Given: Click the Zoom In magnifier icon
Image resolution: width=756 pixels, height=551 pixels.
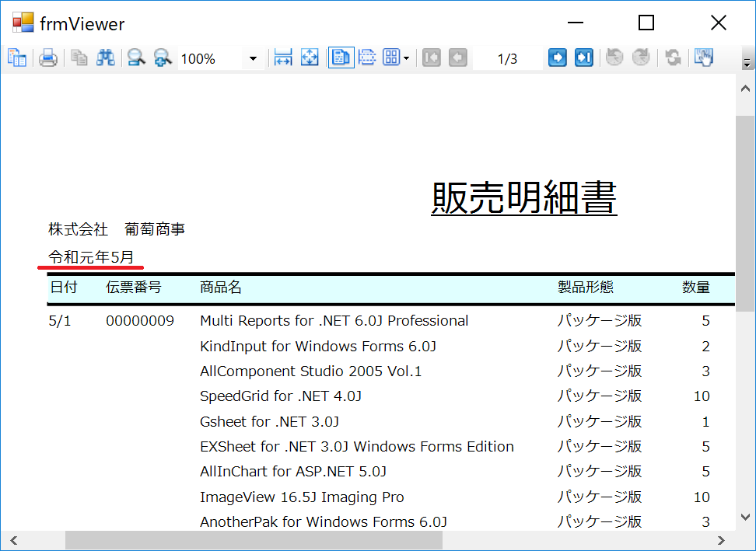Looking at the screenshot, I should point(163,58).
